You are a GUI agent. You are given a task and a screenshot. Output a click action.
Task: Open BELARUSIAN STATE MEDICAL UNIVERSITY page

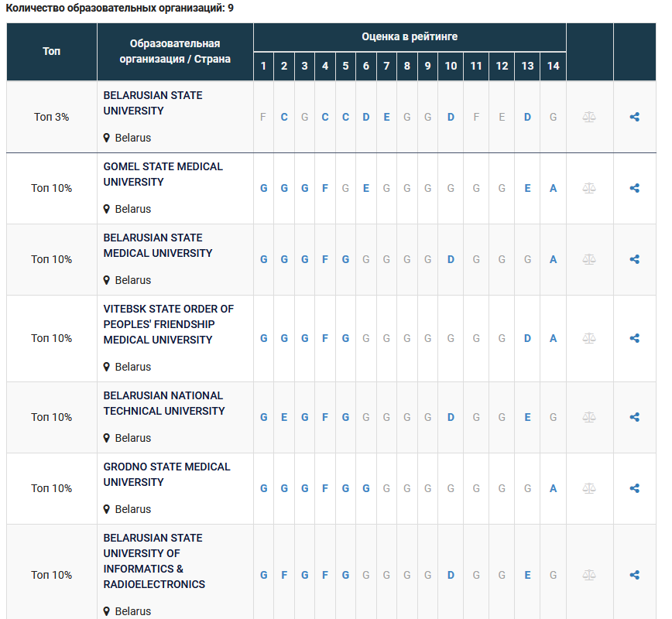click(x=158, y=245)
